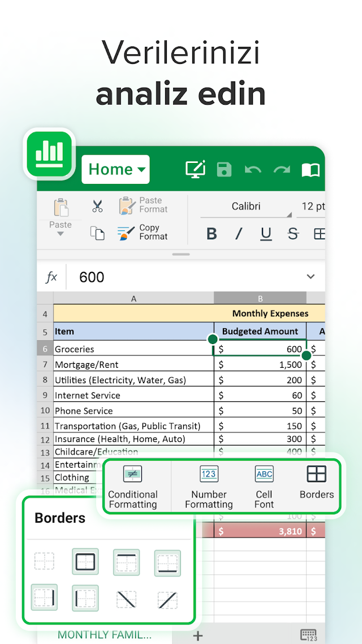Open Number Formatting
Screen dimensions: 362x644
point(209,486)
